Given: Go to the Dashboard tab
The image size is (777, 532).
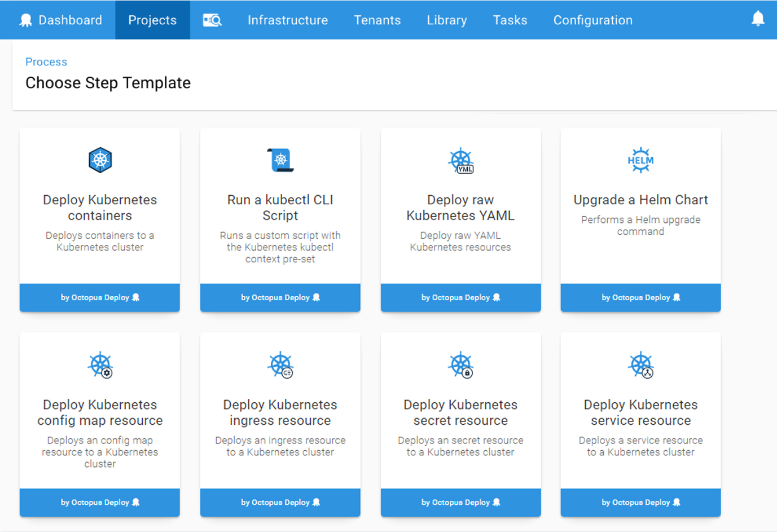Looking at the screenshot, I should [62, 20].
